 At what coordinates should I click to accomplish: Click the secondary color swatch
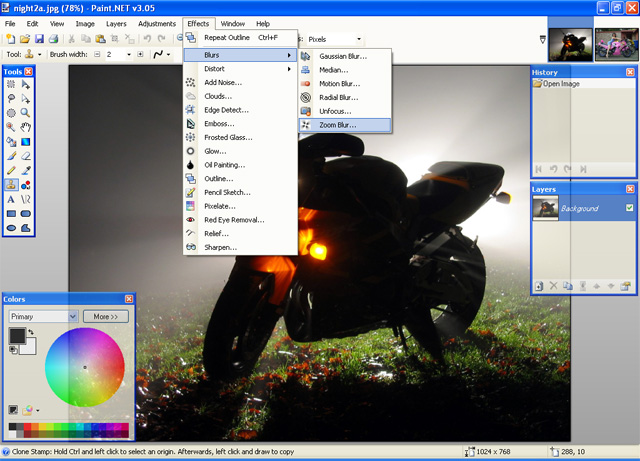tap(31, 347)
